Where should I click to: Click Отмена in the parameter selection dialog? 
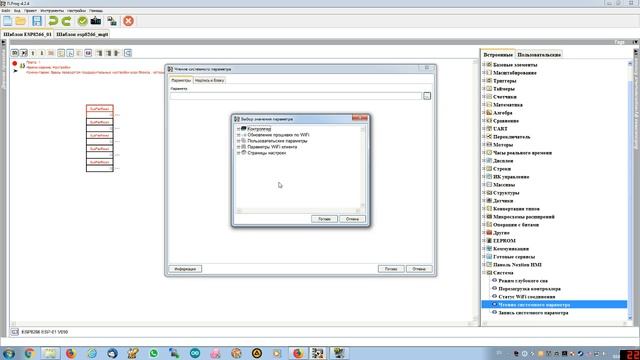pyautogui.click(x=352, y=219)
